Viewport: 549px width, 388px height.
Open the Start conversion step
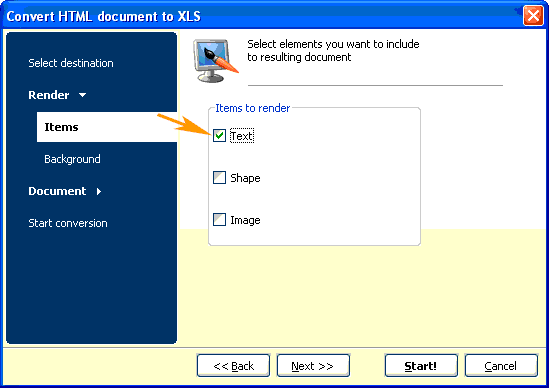[x=68, y=223]
